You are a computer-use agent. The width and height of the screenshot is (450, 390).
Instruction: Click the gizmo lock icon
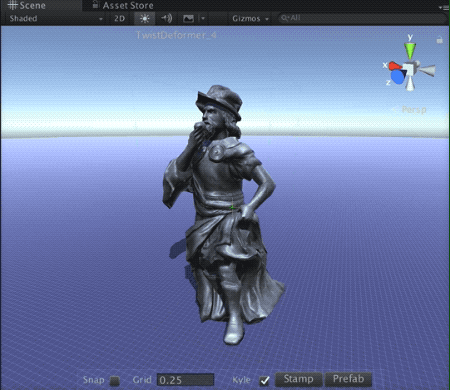440,40
